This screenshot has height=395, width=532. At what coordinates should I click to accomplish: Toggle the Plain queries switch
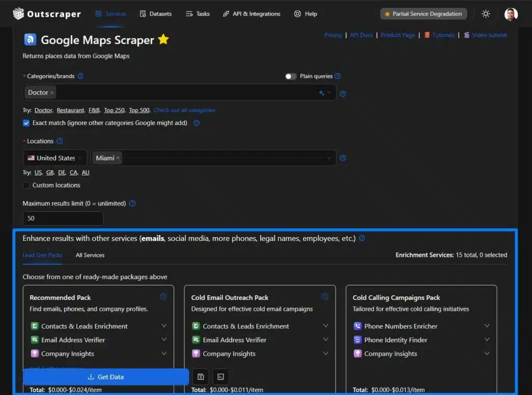click(290, 76)
